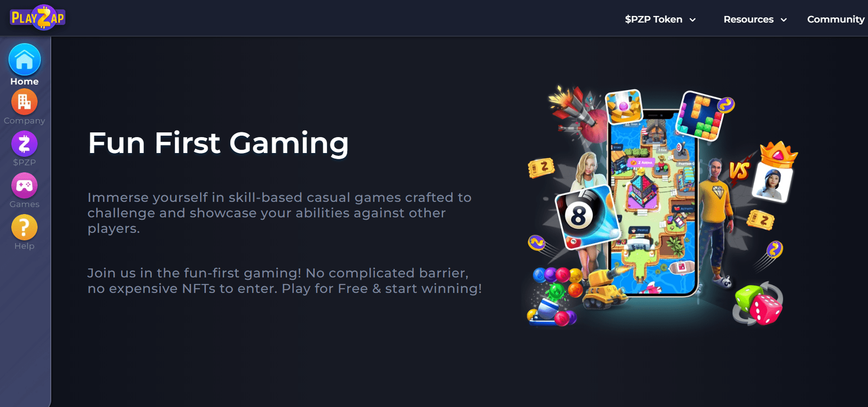Expand the Resources dropdown chevron
Screen dimensions: 868x407
tap(783, 20)
